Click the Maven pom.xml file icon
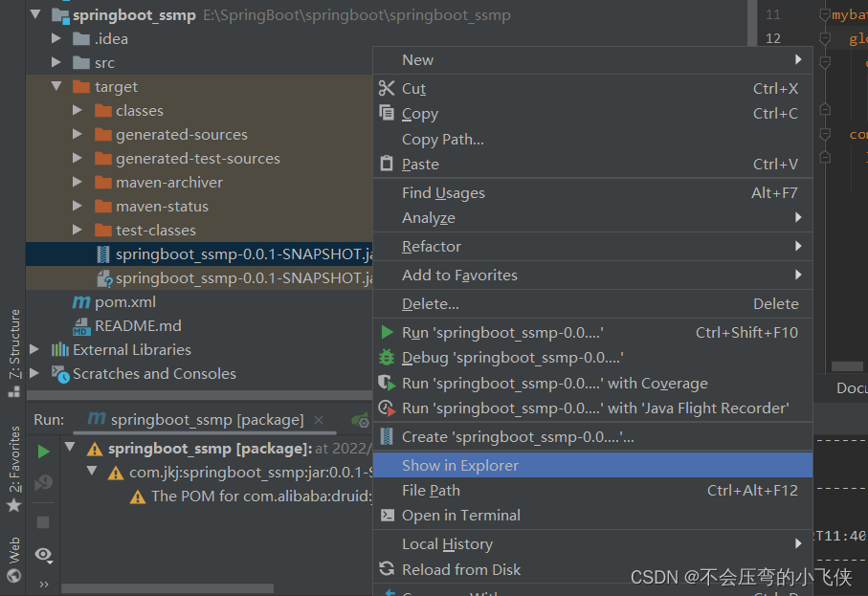The image size is (868, 596). click(x=82, y=302)
